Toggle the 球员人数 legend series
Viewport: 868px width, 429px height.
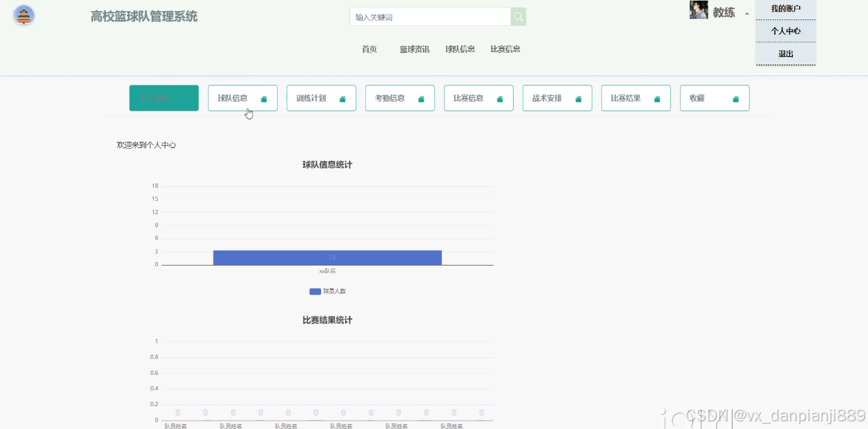[x=327, y=291]
